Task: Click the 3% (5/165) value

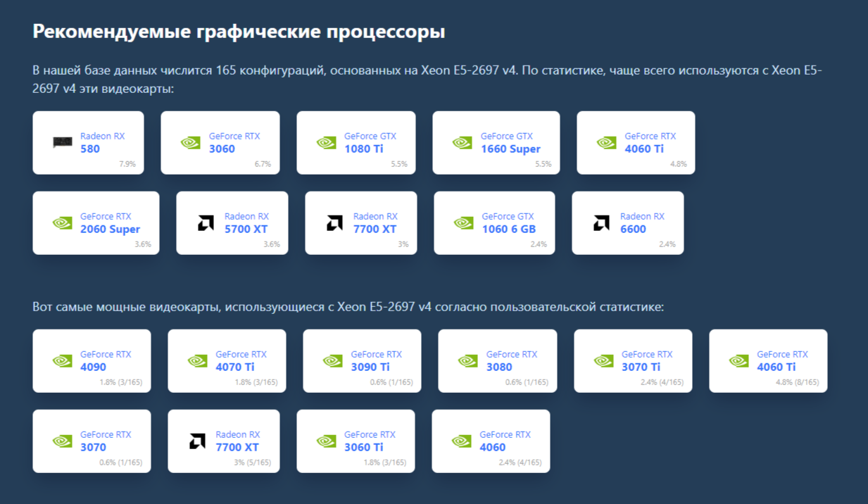Action: tap(253, 462)
